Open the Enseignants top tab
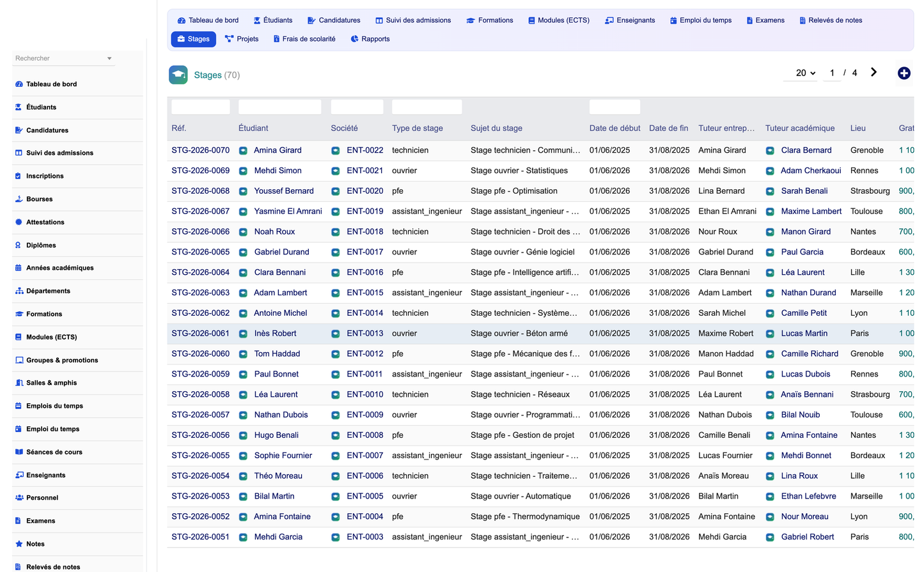The width and height of the screenshot is (924, 572). click(630, 20)
